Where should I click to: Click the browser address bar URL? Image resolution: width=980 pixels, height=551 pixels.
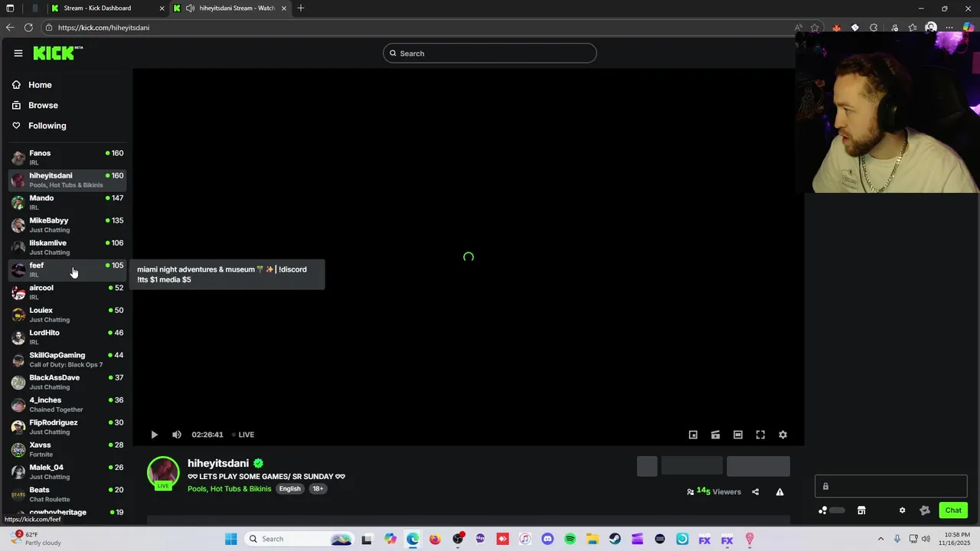click(x=103, y=28)
